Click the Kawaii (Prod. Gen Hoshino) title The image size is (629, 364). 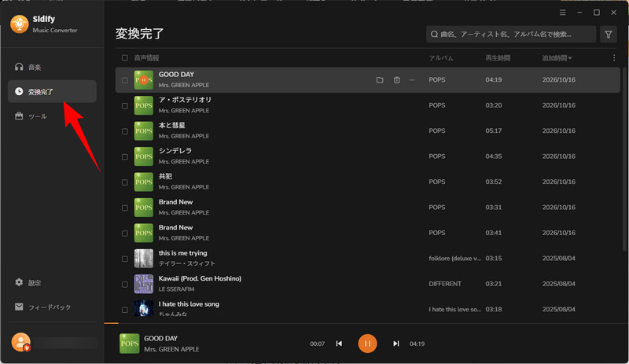200,278
